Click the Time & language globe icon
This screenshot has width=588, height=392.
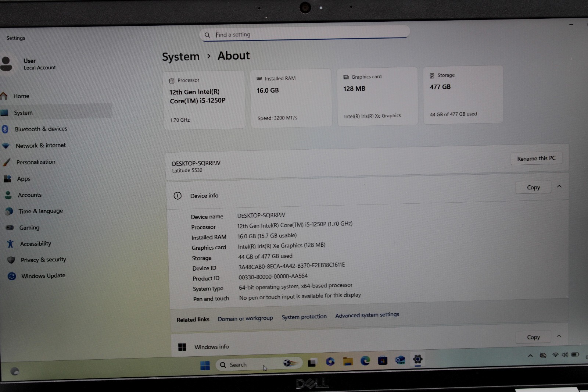[x=9, y=211]
